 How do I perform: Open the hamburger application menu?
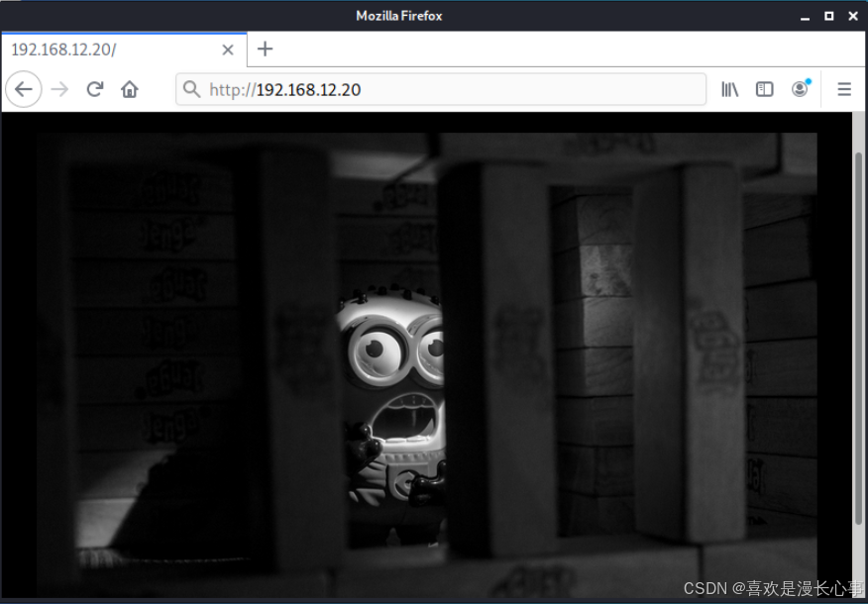tap(844, 89)
